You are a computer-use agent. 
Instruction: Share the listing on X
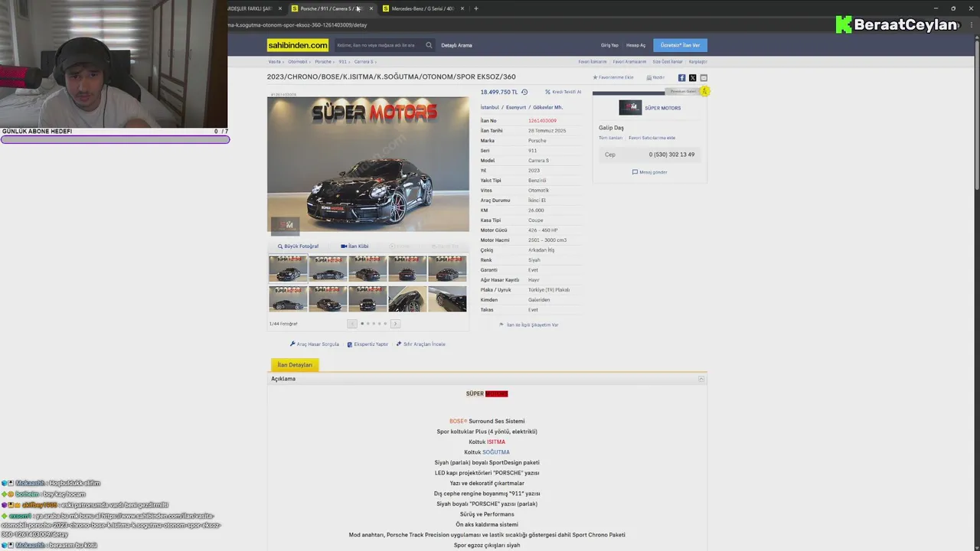692,78
